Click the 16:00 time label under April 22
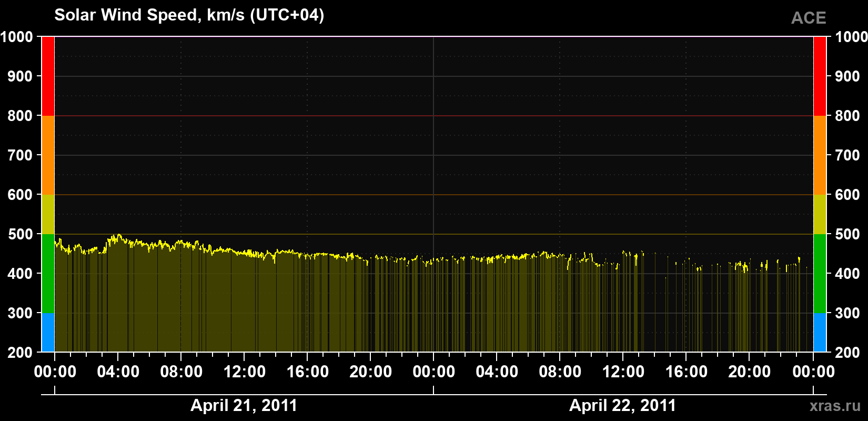The height and width of the screenshot is (421, 868). pos(687,372)
